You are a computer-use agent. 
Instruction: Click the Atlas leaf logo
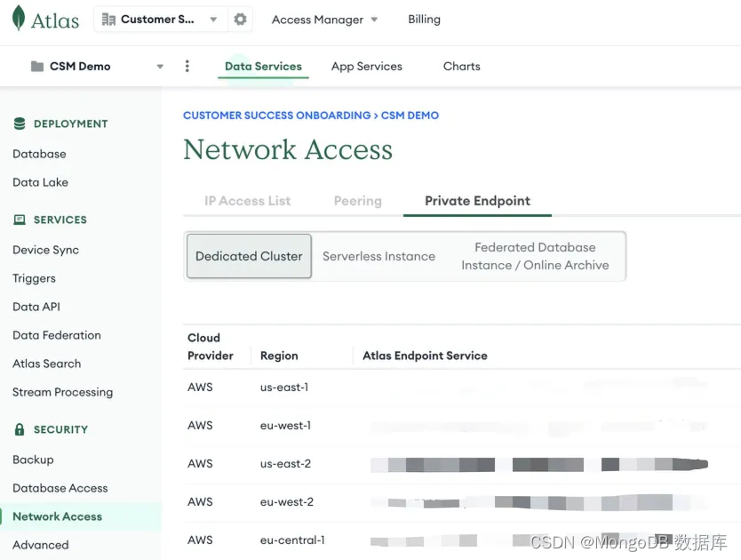[x=19, y=18]
